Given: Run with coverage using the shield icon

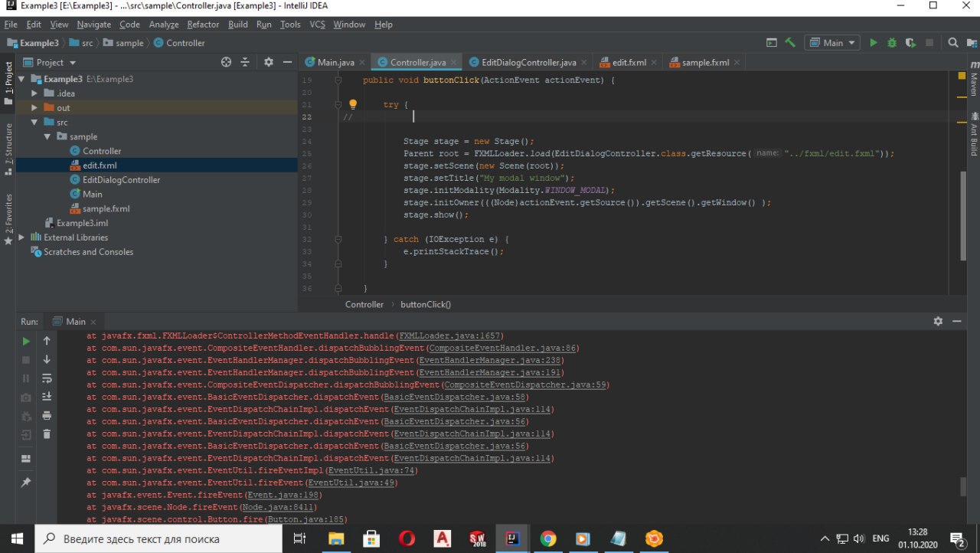Looking at the screenshot, I should click(x=911, y=43).
